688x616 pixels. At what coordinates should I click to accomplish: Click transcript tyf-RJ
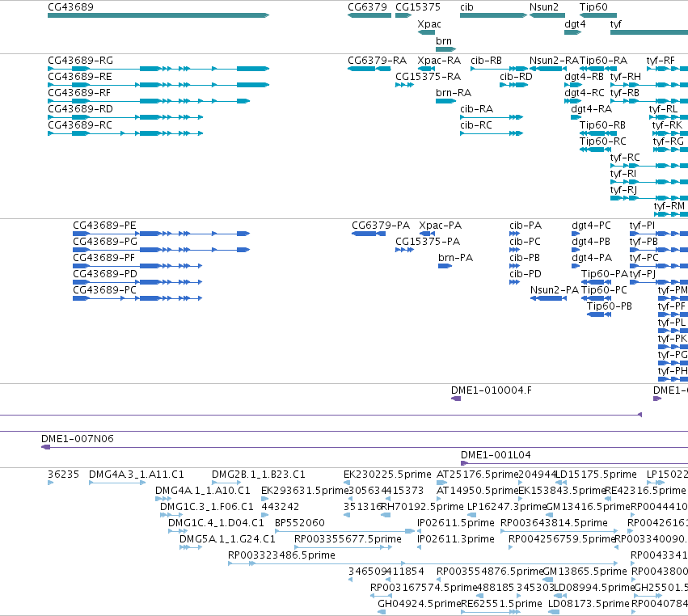pyautogui.click(x=649, y=198)
